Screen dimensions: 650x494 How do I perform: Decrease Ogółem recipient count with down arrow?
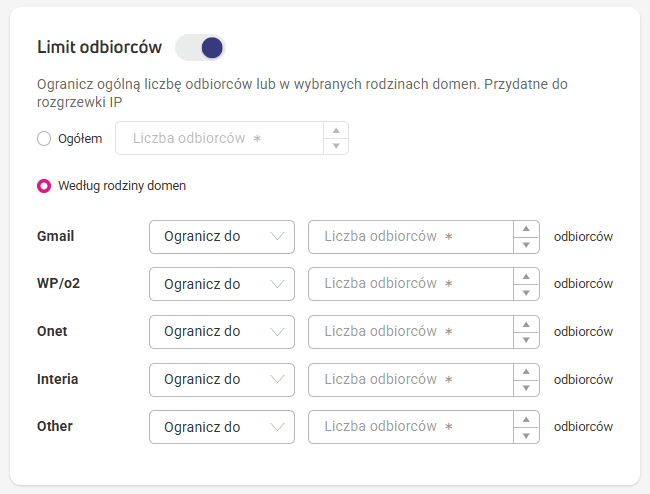(x=336, y=146)
